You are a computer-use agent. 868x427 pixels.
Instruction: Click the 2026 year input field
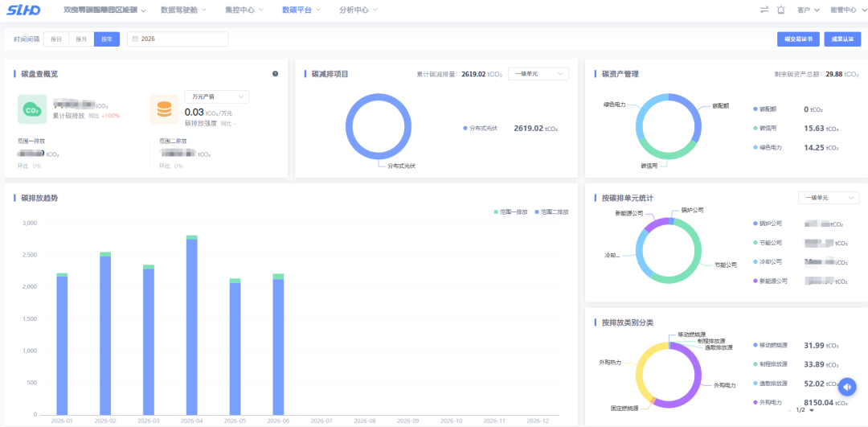click(x=178, y=39)
